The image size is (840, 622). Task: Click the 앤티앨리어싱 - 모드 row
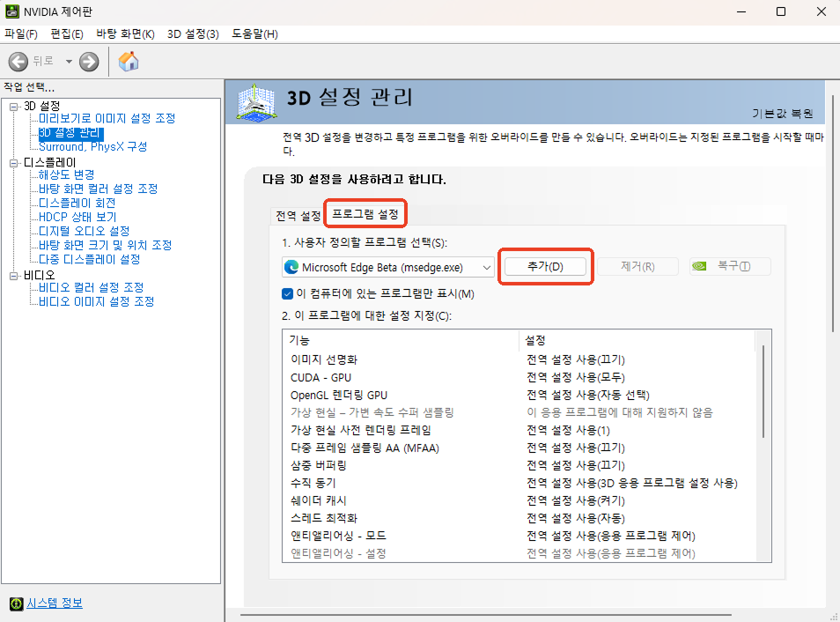[x=519, y=535]
